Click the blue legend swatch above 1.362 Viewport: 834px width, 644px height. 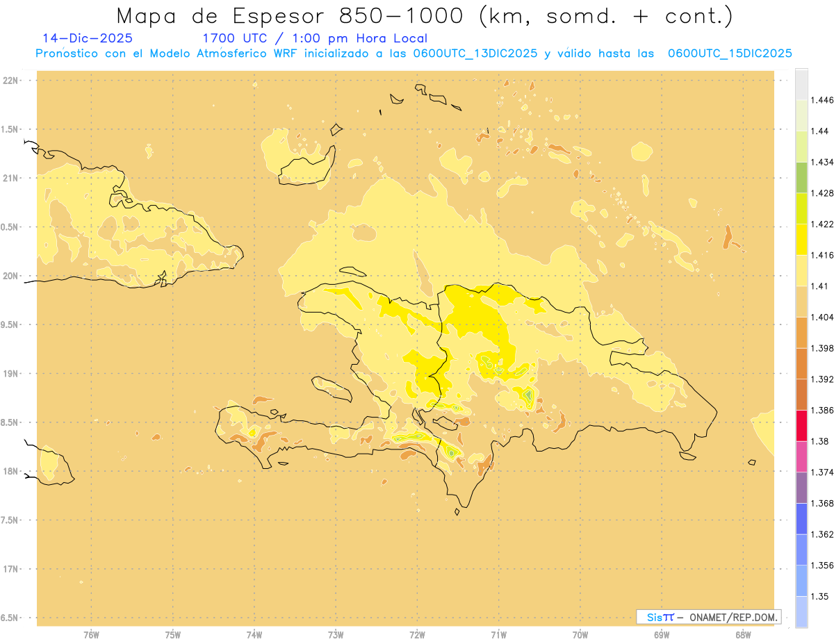point(801,518)
